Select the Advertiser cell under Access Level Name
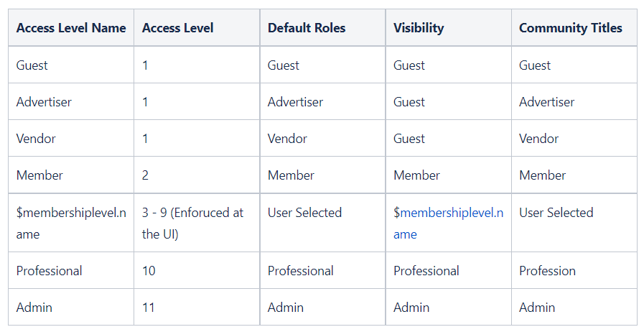644x332 pixels. pyautogui.click(x=44, y=102)
